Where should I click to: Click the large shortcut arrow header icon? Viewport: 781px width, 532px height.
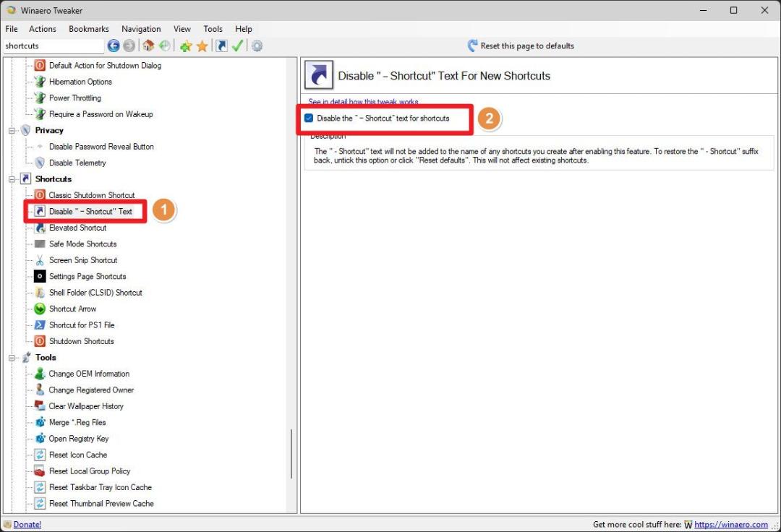coord(319,76)
